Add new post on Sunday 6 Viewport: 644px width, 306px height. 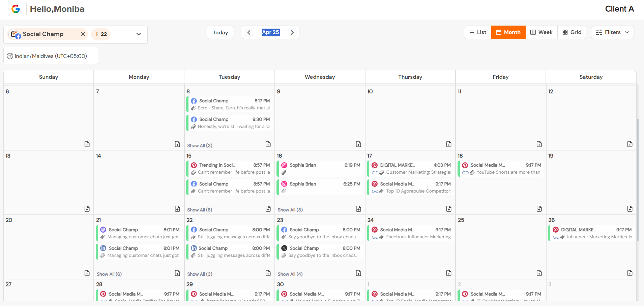[87, 144]
